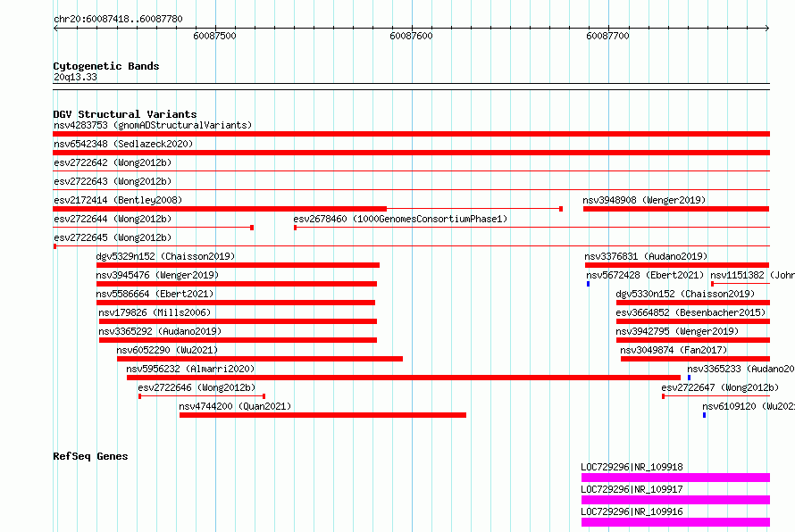Click the nsv6542348 (Sedlazeck2020) variant label
Viewport: 795px width, 532px height.
point(123,144)
